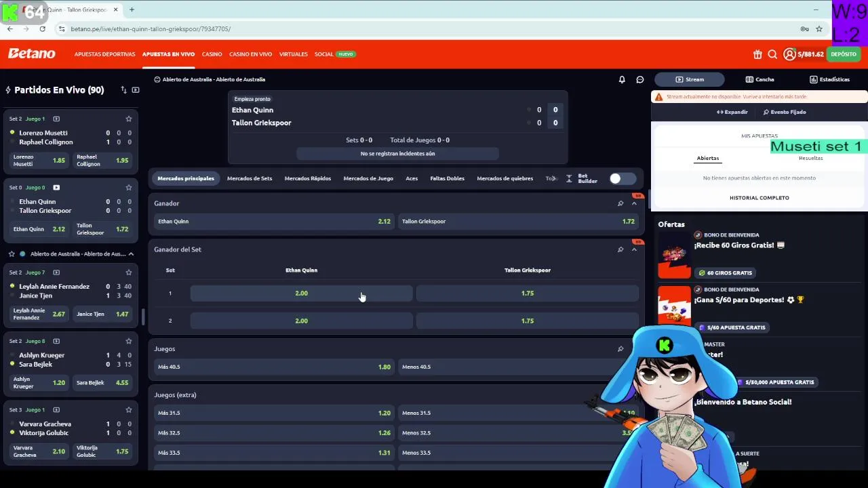
Task: Collapse the Abierto de Australia league group
Action: point(131,254)
